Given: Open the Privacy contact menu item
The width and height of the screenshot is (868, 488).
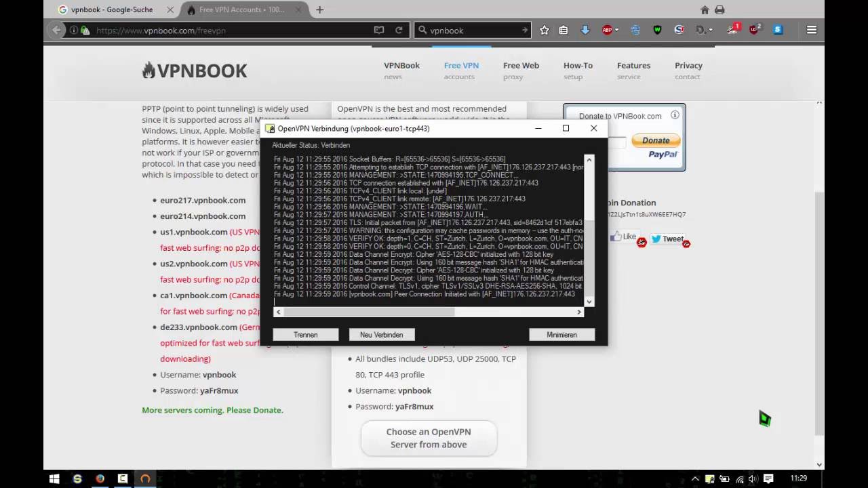Looking at the screenshot, I should [688, 70].
